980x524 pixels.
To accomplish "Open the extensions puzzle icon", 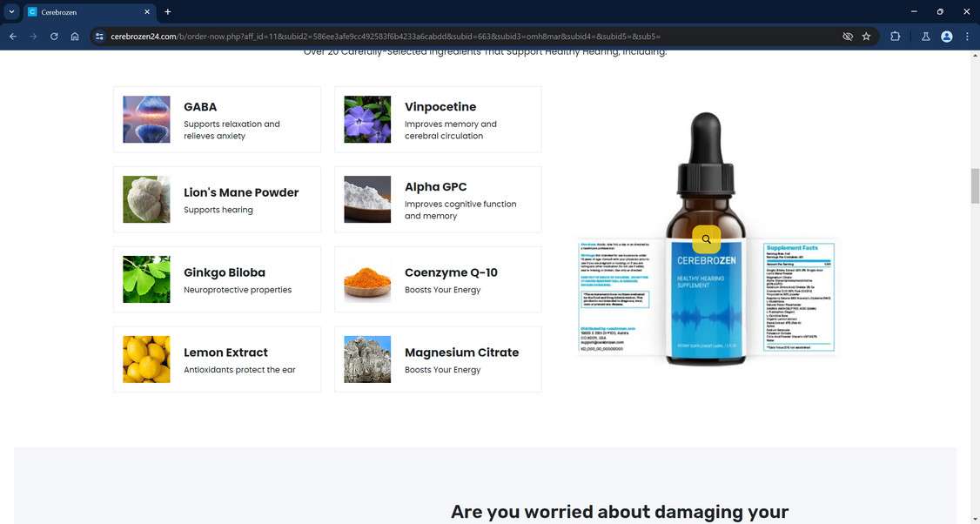I will click(x=895, y=37).
